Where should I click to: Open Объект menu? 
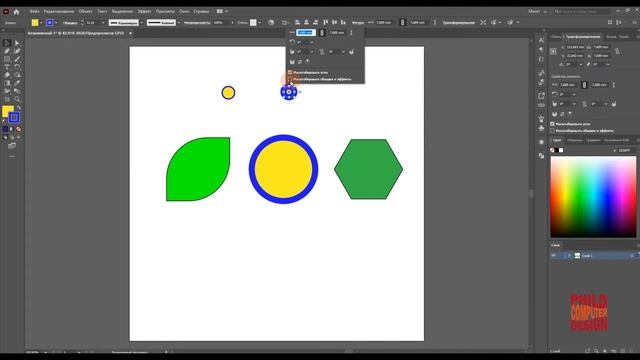point(85,11)
